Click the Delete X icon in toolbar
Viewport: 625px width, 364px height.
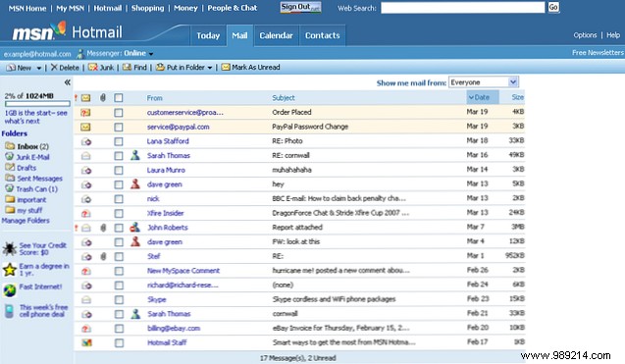[x=54, y=67]
